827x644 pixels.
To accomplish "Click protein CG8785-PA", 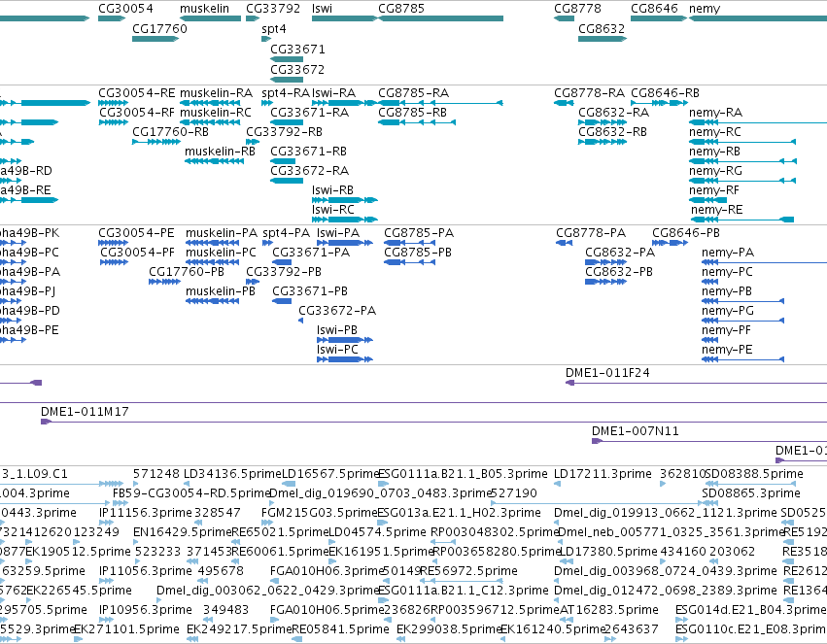I will click(419, 233).
